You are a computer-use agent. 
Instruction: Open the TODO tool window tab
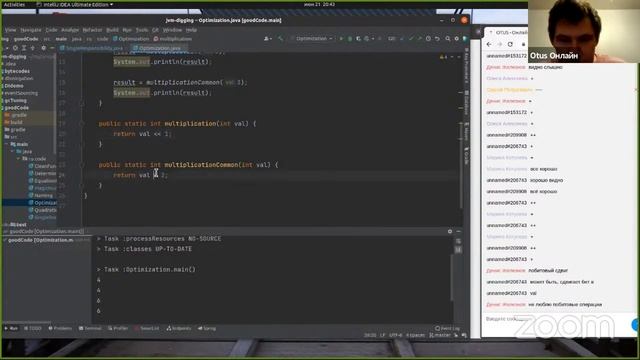coord(33,329)
